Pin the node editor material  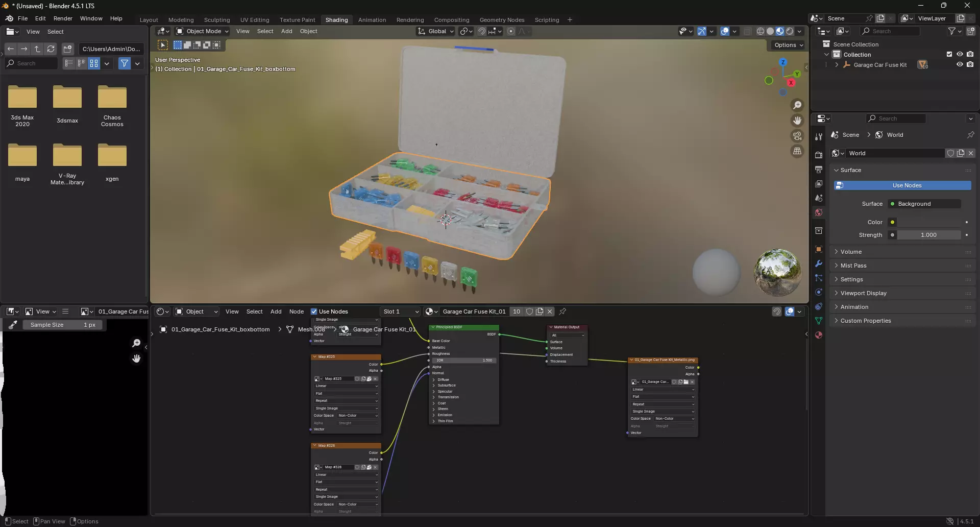[x=562, y=312]
